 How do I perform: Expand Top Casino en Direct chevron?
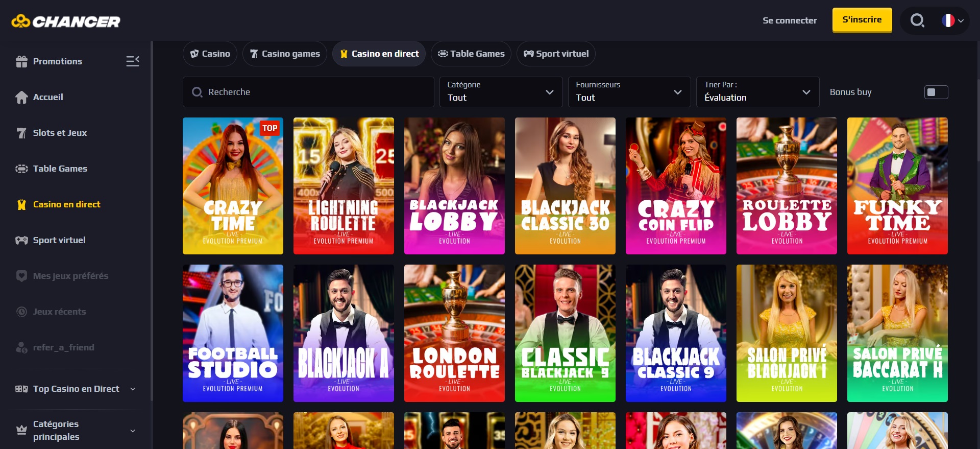pyautogui.click(x=133, y=389)
